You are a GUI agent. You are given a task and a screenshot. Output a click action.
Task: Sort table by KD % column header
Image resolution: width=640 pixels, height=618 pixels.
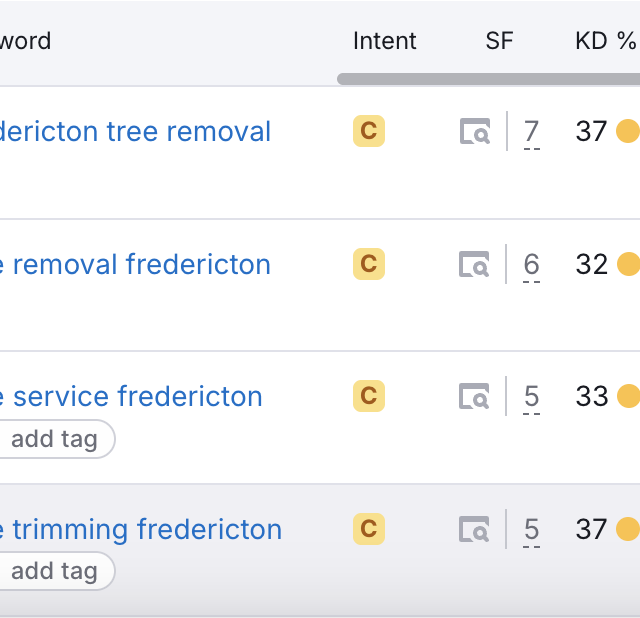pyautogui.click(x=605, y=41)
